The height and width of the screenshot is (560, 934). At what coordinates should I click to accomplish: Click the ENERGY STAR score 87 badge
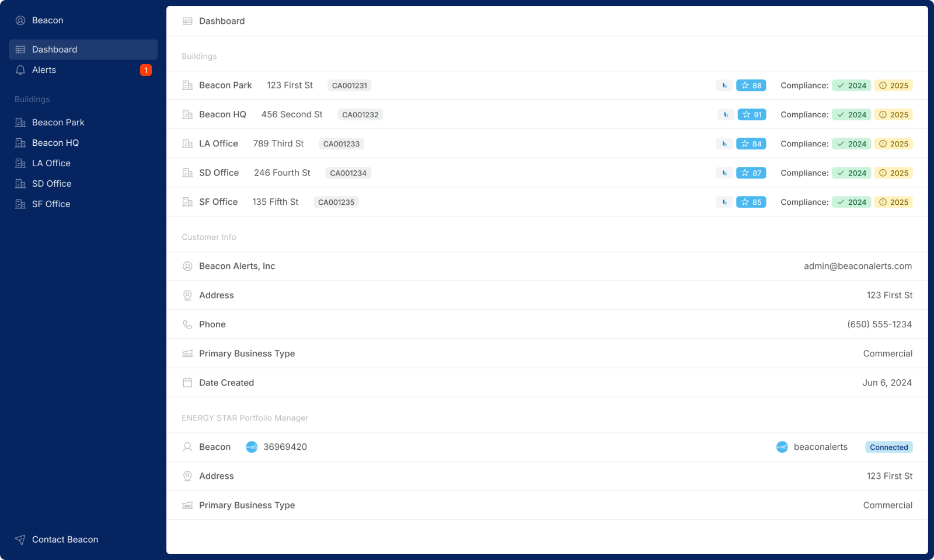coord(751,173)
